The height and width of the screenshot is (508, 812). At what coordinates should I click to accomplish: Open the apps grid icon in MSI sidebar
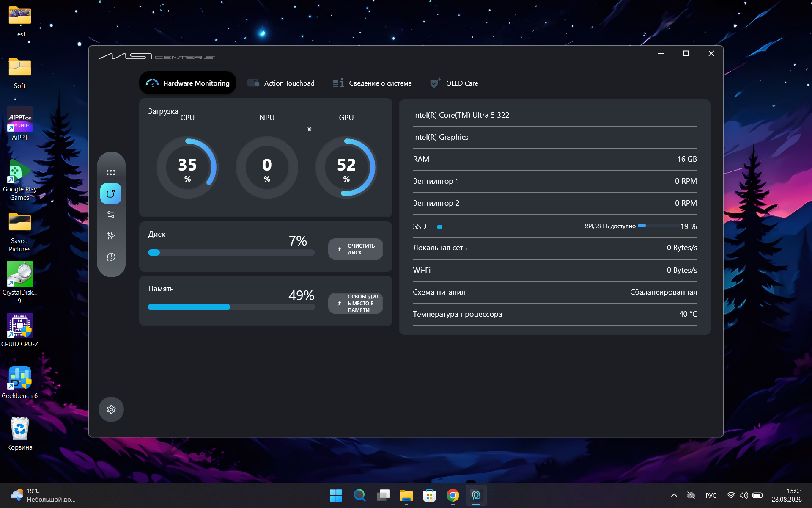point(111,173)
